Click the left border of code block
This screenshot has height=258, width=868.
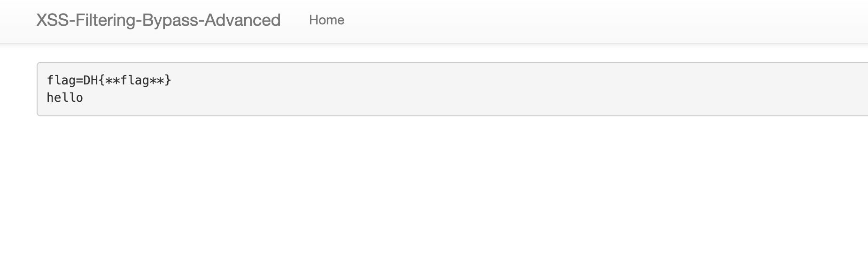coord(37,89)
